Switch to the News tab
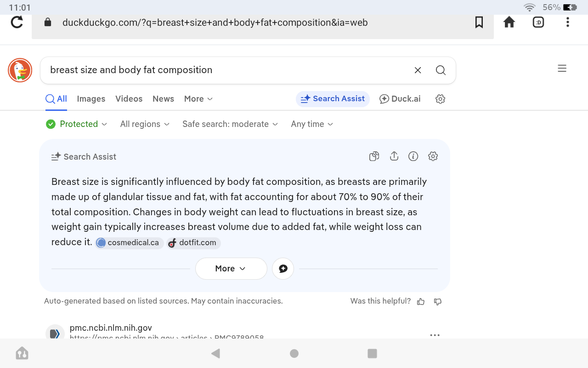Viewport: 588px width, 368px height. pyautogui.click(x=163, y=99)
